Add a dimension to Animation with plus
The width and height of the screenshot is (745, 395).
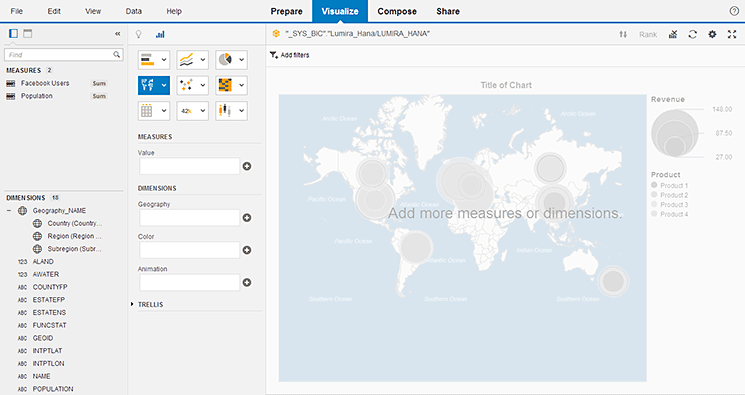[247, 282]
